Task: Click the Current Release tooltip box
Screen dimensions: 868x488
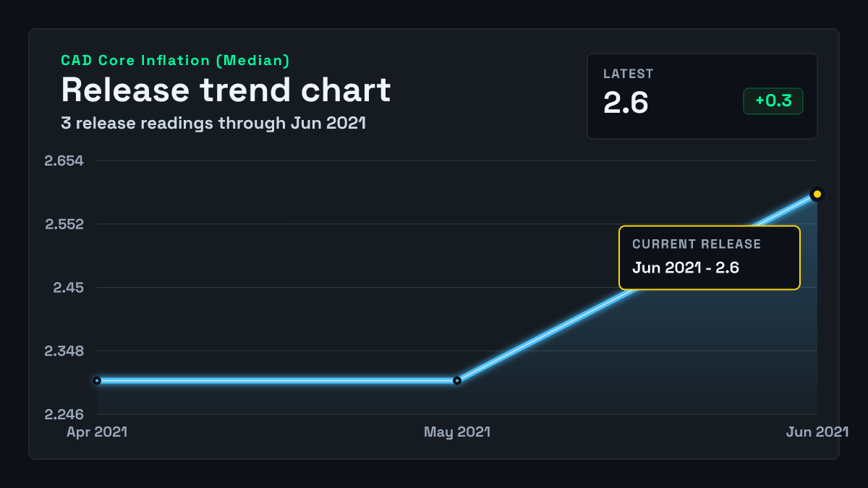Action: point(710,258)
